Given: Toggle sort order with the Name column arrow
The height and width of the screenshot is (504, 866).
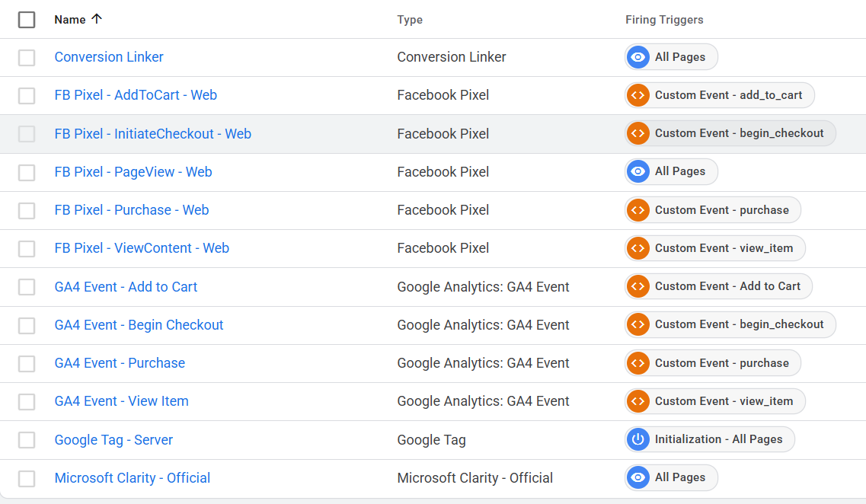Looking at the screenshot, I should [96, 20].
